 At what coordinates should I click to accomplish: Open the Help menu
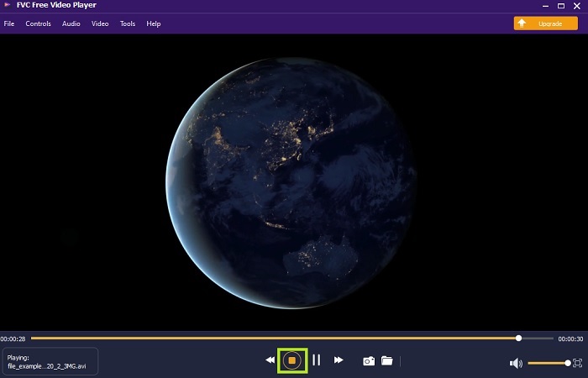154,24
